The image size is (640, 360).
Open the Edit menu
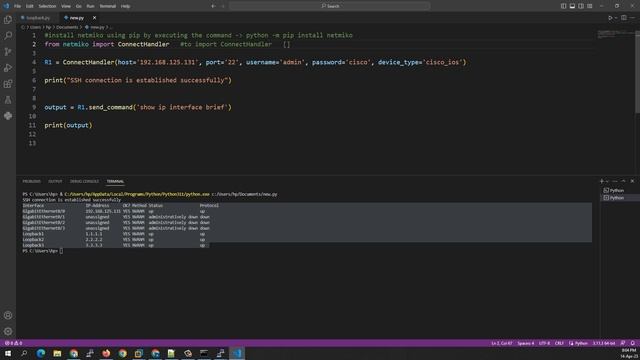click(x=29, y=6)
